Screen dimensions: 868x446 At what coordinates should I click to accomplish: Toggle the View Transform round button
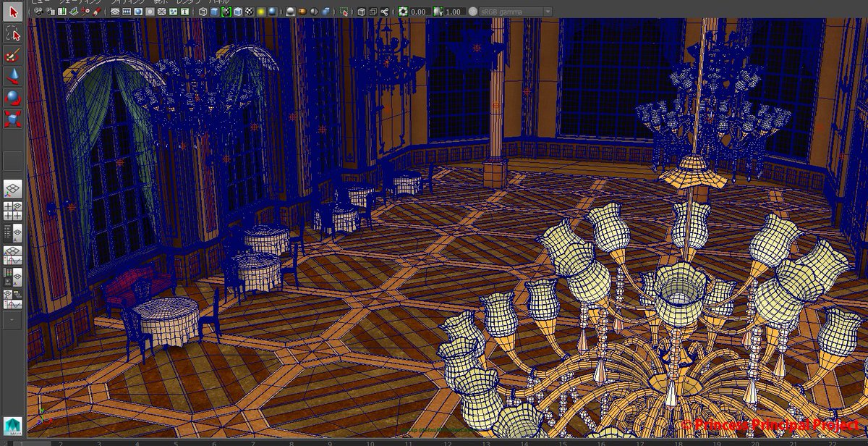click(x=472, y=12)
